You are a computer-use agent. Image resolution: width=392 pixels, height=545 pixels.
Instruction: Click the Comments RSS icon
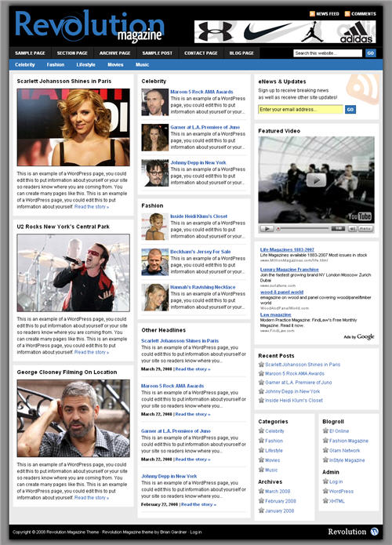347,14
